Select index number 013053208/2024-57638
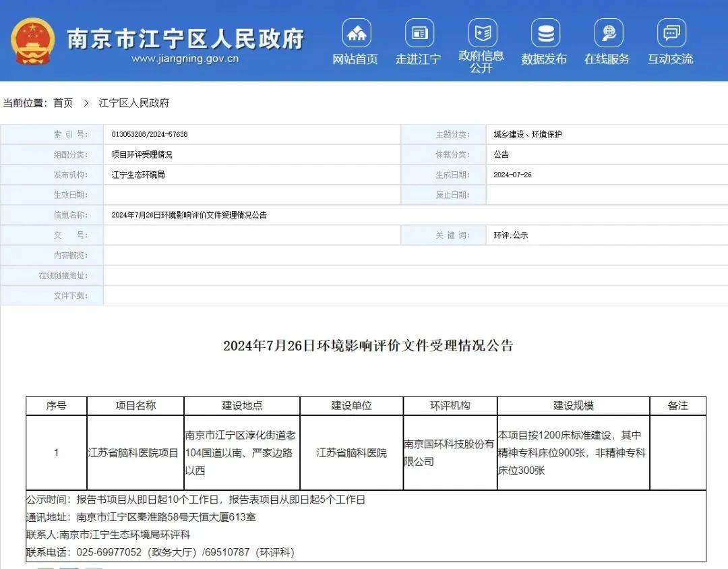This screenshot has height=569, width=728. (x=150, y=134)
